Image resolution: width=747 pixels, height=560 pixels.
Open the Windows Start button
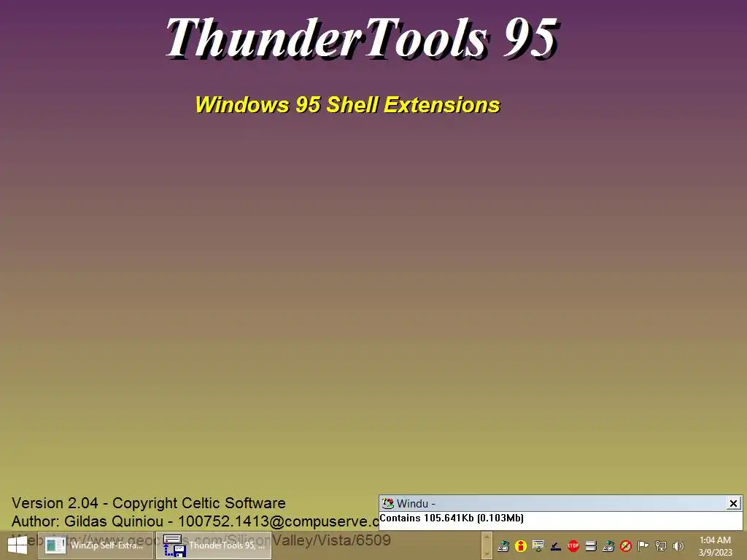[18, 545]
